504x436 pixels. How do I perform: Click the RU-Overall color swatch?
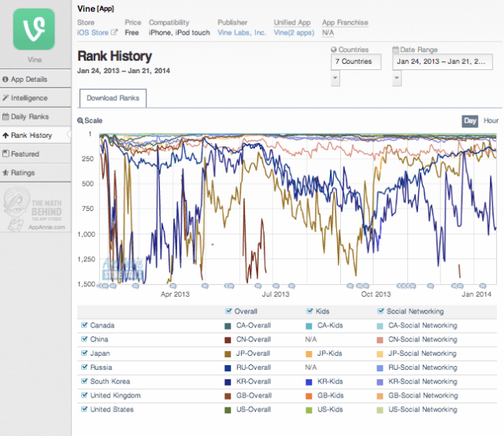click(x=228, y=368)
